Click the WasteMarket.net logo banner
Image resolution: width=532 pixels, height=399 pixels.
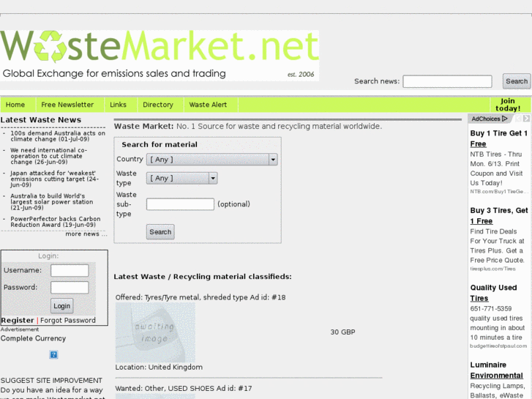point(160,56)
